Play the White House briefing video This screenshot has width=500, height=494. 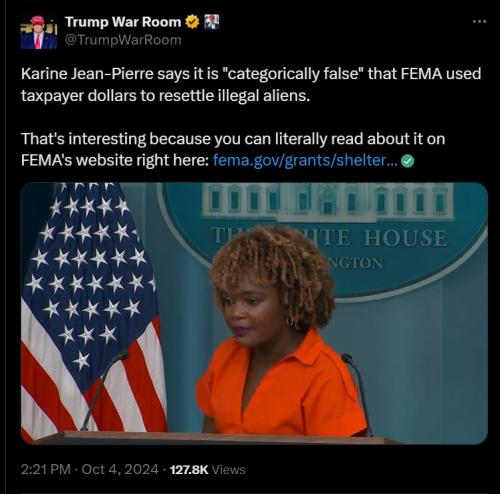coord(254,313)
